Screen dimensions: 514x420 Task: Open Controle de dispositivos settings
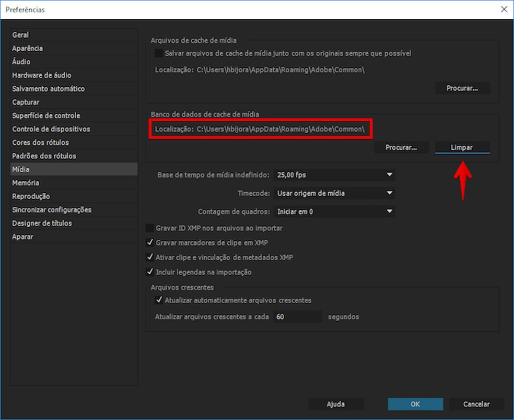coord(74,129)
